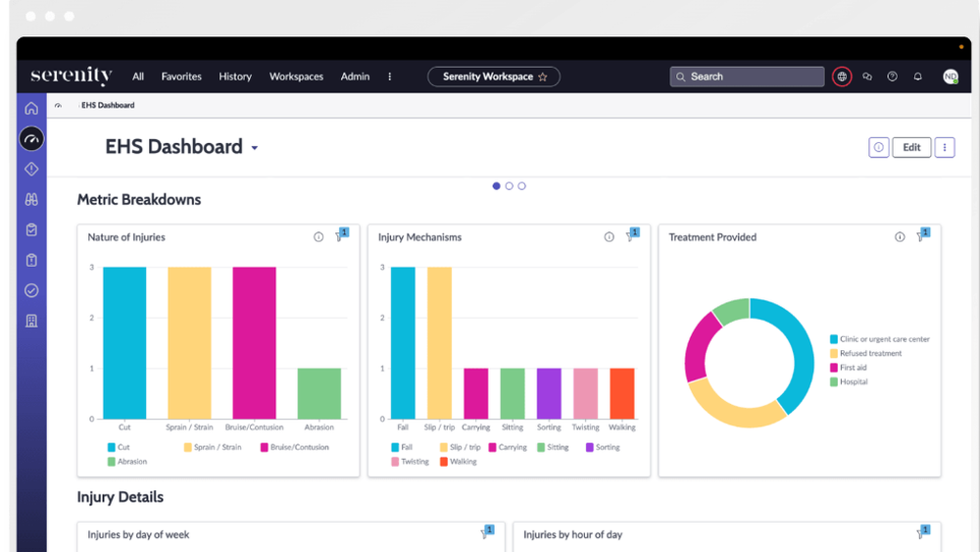Screen dimensions: 980x552
Task: Click the EHS Dashboard breadcrumb
Action: 108,106
